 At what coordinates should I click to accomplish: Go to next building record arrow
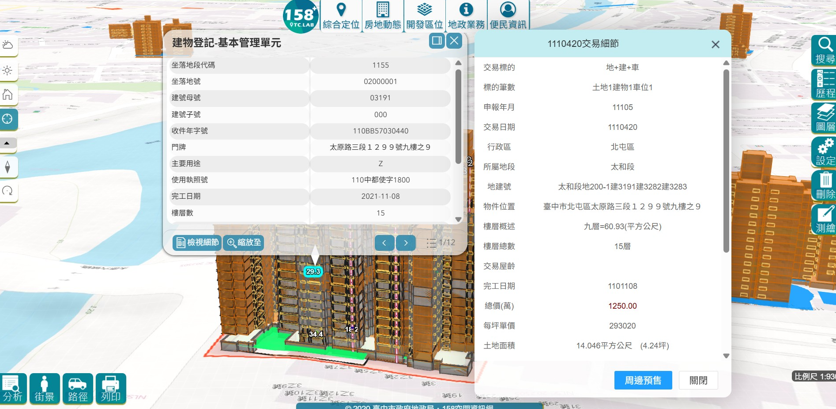(406, 243)
